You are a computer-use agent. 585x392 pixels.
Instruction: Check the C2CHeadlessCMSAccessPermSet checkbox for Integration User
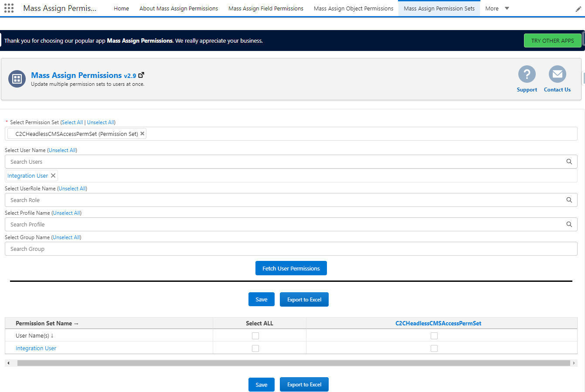pyautogui.click(x=434, y=348)
